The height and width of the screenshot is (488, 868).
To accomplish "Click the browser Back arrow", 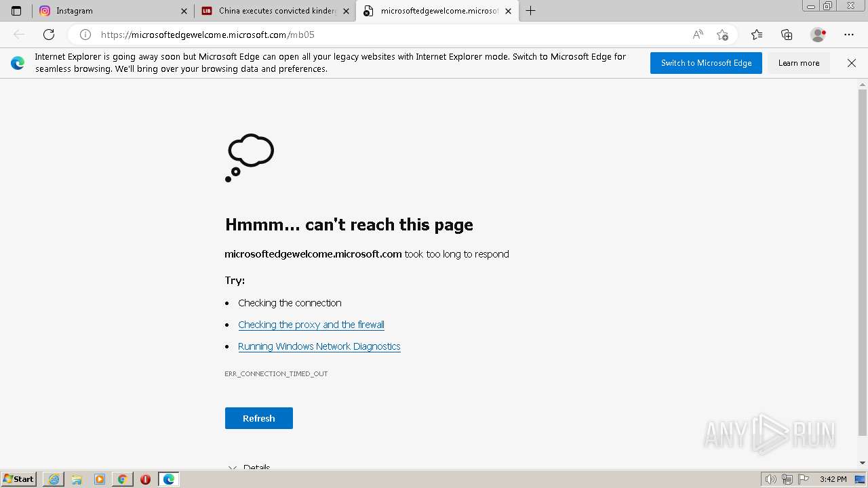I will [19, 35].
